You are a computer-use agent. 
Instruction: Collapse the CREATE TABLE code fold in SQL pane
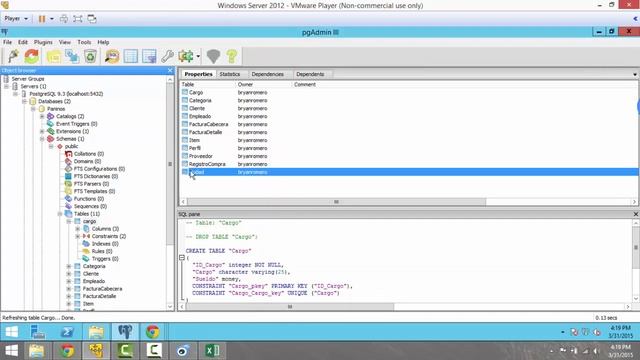182,258
